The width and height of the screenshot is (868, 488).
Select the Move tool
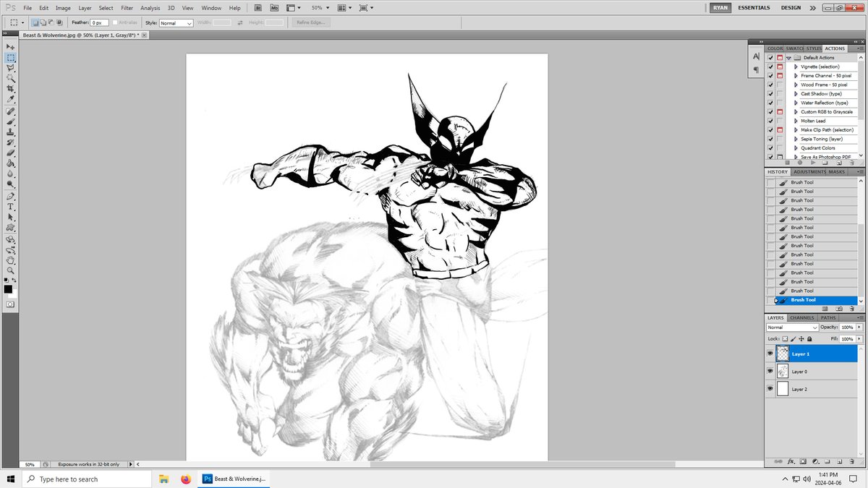[11, 46]
